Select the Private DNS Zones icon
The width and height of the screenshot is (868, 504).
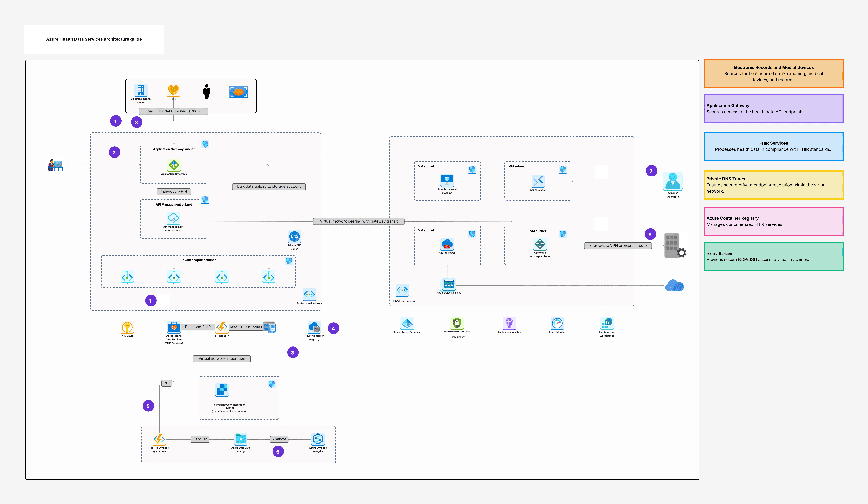click(x=295, y=237)
